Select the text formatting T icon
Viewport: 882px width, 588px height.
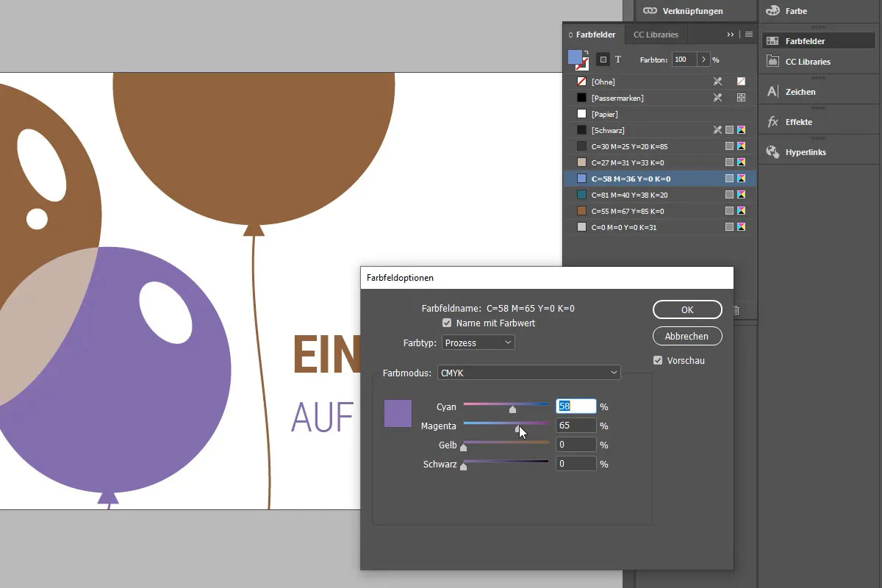tap(618, 60)
